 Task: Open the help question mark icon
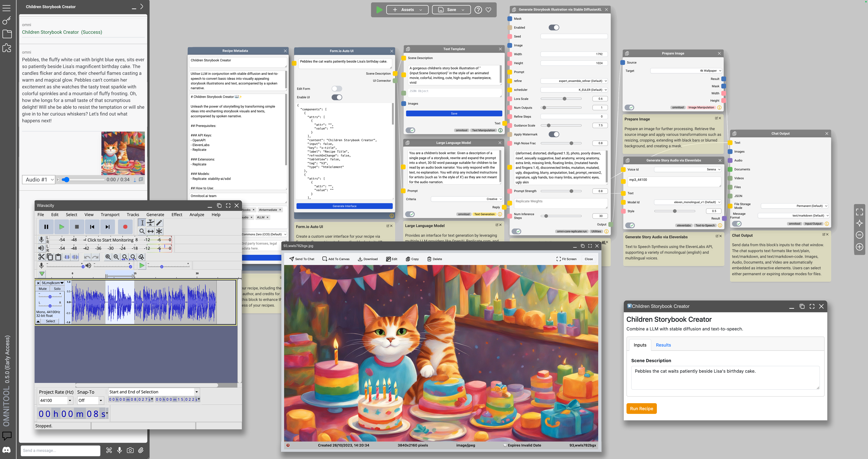[x=478, y=10]
